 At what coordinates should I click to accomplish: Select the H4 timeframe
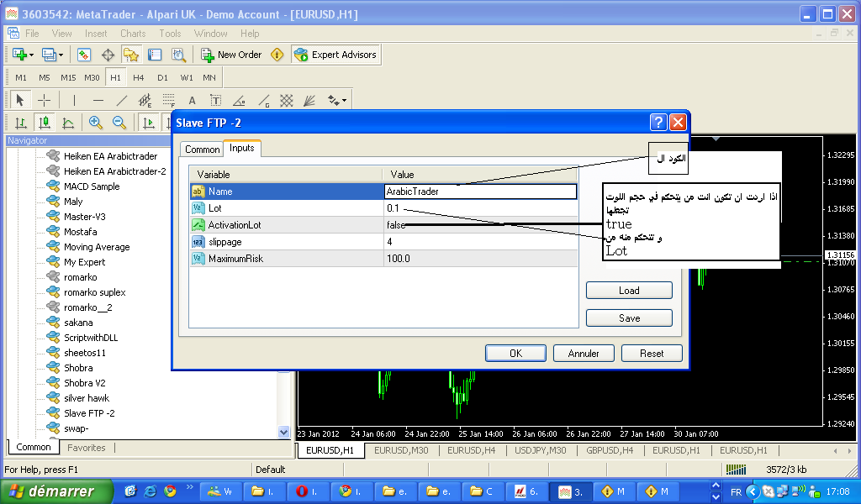coord(139,78)
